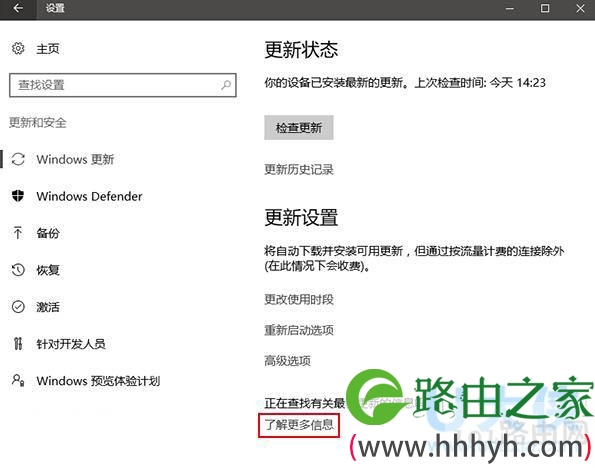Select 激活 in the sidebar
The width and height of the screenshot is (595, 468).
(x=48, y=307)
